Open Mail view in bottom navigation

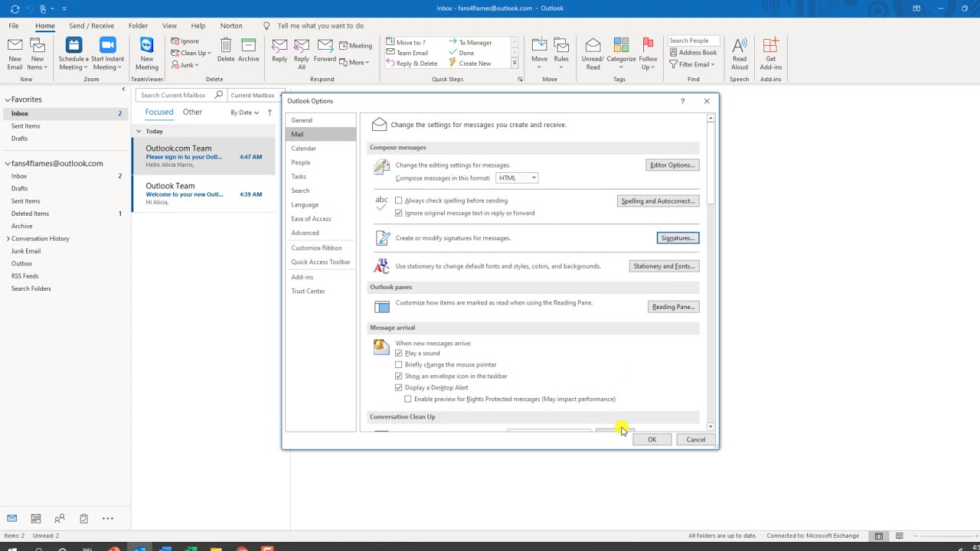pyautogui.click(x=11, y=518)
